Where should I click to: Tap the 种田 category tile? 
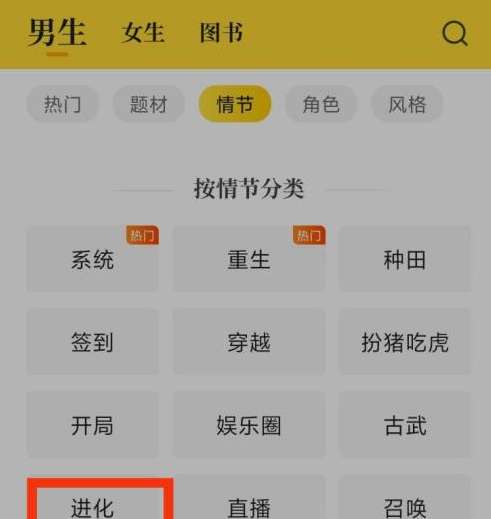point(405,259)
